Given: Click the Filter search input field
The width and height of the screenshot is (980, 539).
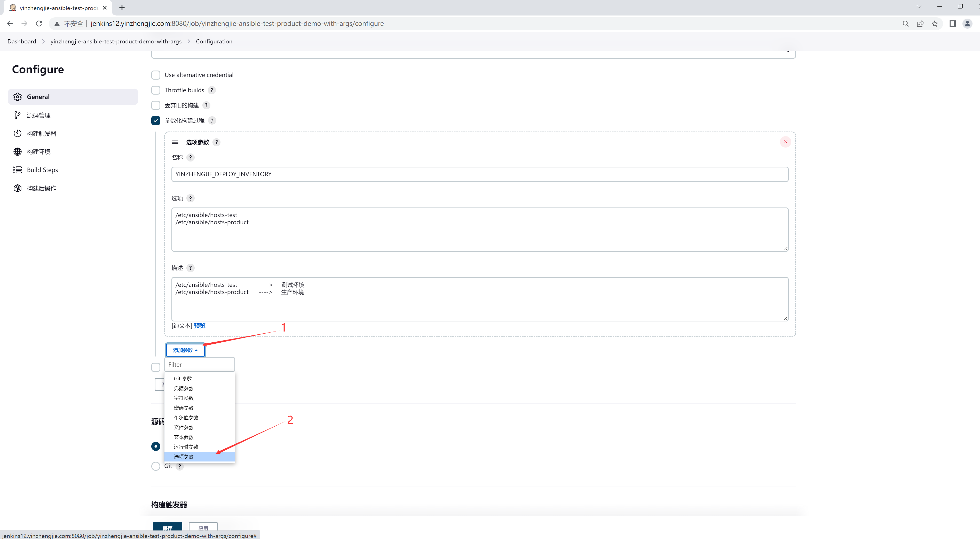Looking at the screenshot, I should 199,365.
